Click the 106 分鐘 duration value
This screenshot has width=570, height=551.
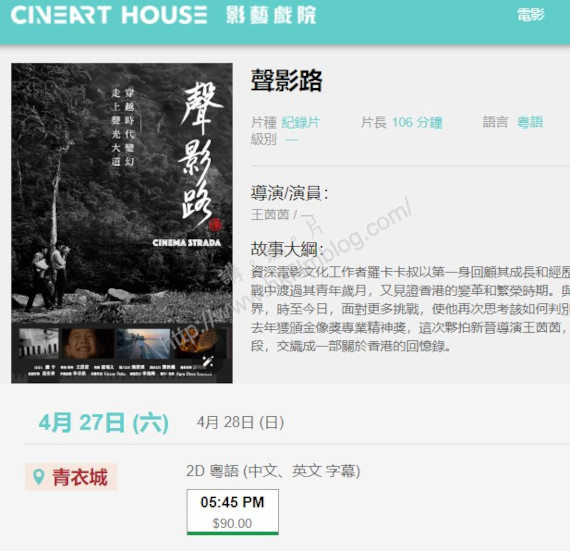(417, 122)
